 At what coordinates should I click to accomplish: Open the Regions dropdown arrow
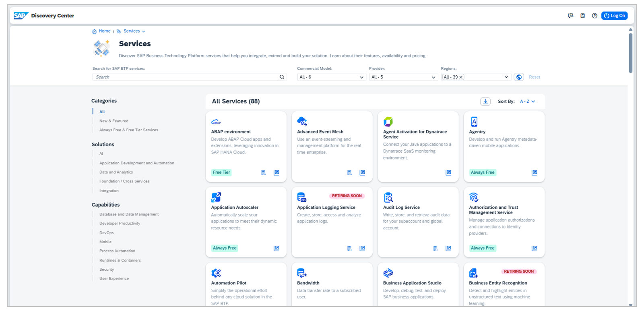tap(506, 77)
